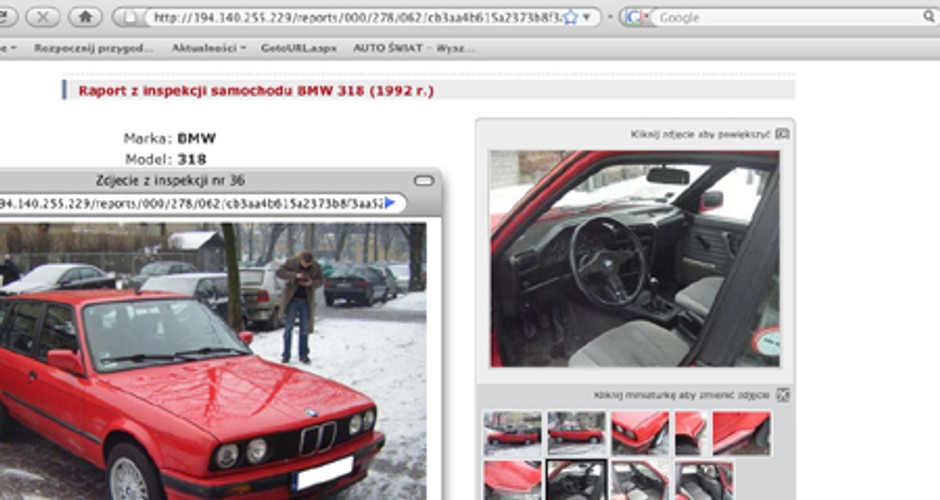Click the browser stop loading button
The image size is (940, 500).
[43, 17]
